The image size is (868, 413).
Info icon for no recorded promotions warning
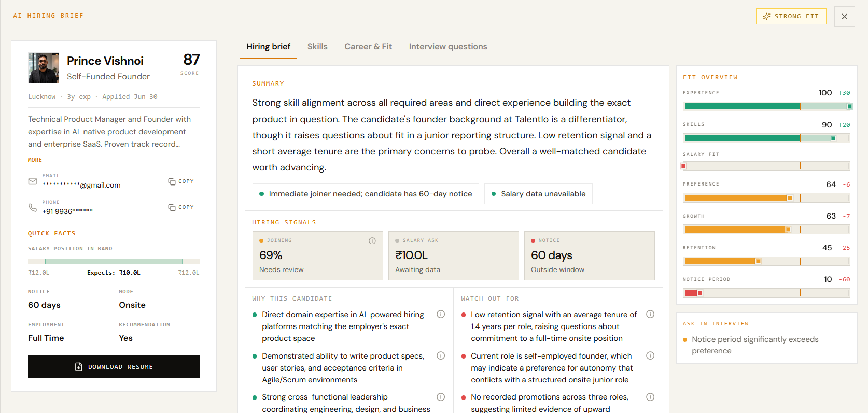[x=650, y=397]
